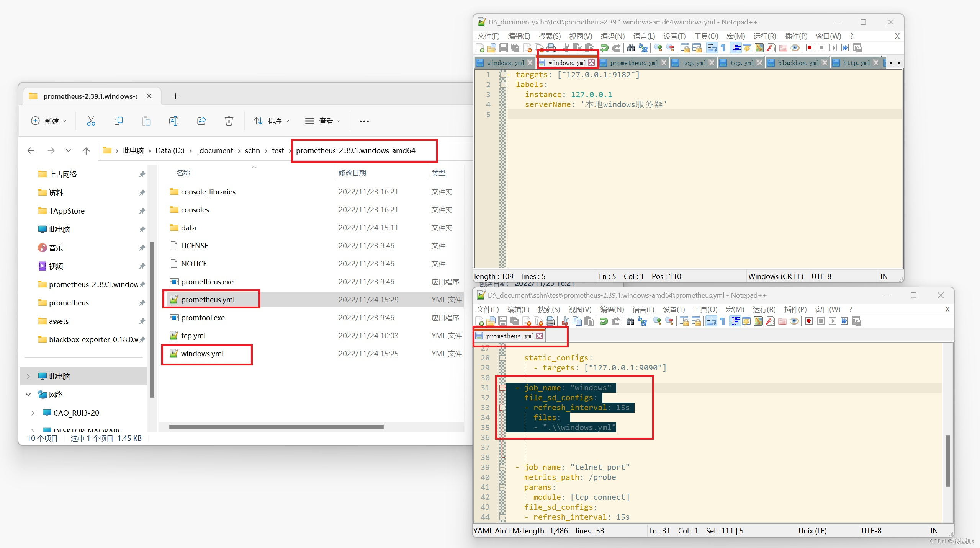Open 插件(P) menu in prometheus.yml Notepad++ window
980x548 pixels.
click(795, 309)
